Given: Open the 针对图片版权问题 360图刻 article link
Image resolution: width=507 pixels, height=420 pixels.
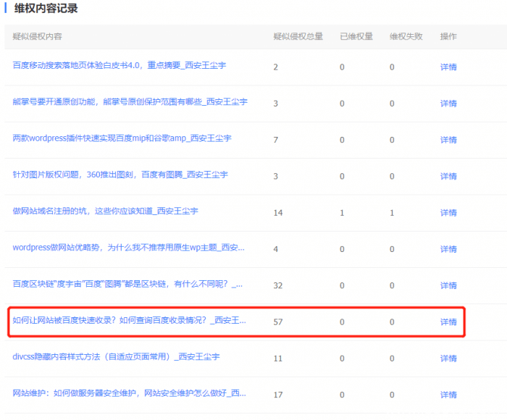Looking at the screenshot, I should click(120, 175).
